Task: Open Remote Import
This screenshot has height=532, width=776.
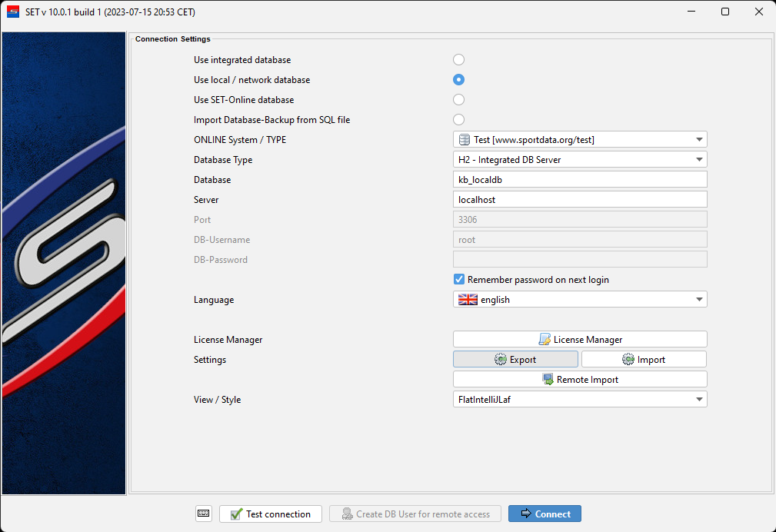Action: [x=580, y=379]
